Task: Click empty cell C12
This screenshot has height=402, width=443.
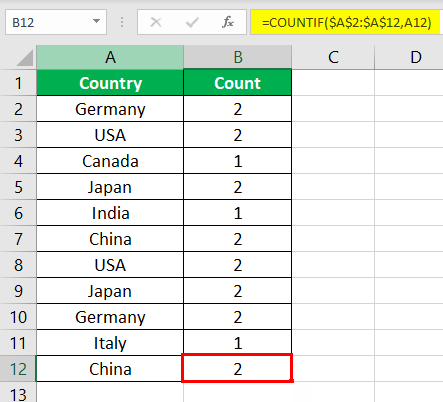Action: 333,369
